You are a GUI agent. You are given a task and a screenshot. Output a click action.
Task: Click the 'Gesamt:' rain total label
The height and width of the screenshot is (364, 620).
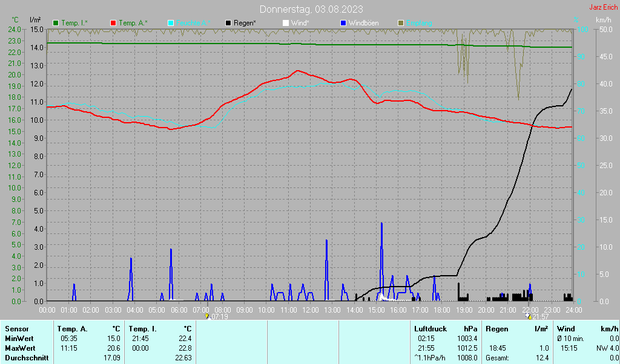point(498,358)
